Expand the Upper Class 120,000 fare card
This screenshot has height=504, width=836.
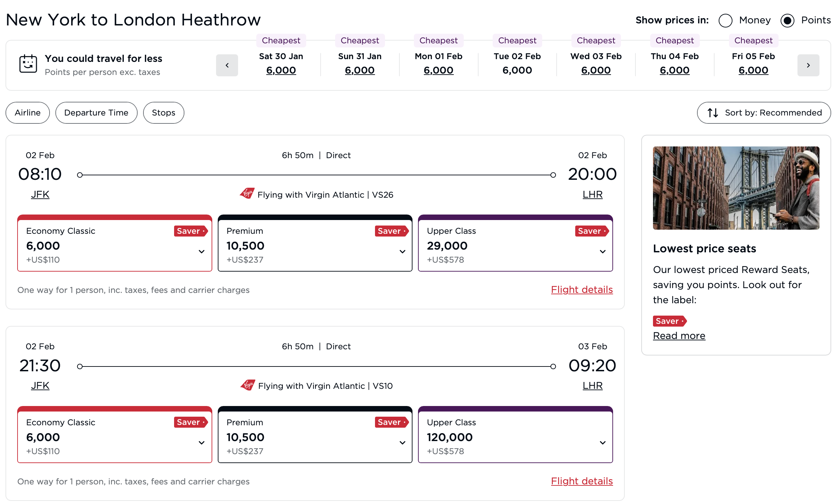pyautogui.click(x=603, y=443)
